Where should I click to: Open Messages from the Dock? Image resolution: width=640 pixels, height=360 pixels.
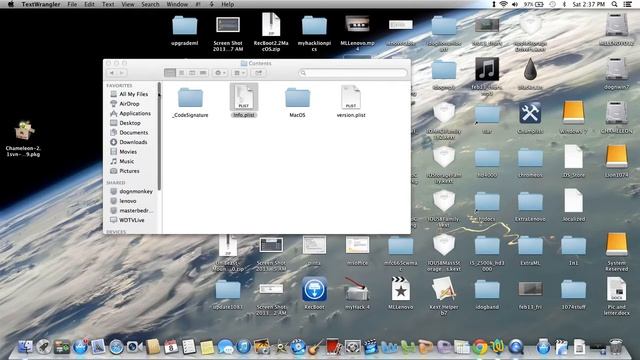click(225, 347)
